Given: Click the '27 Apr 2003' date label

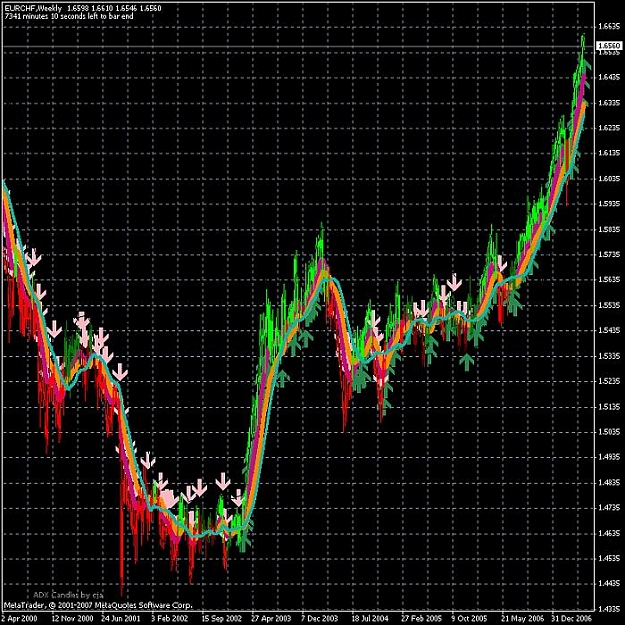Looking at the screenshot, I should pyautogui.click(x=271, y=619).
